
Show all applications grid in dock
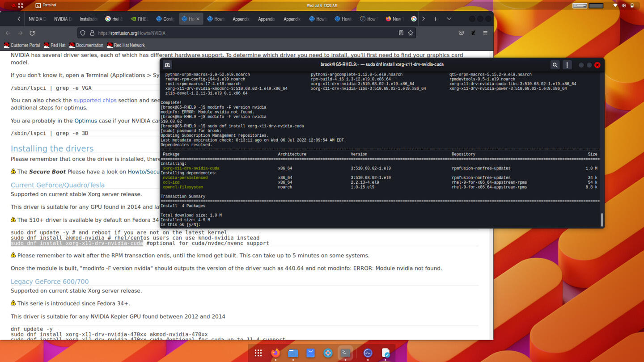click(258, 353)
